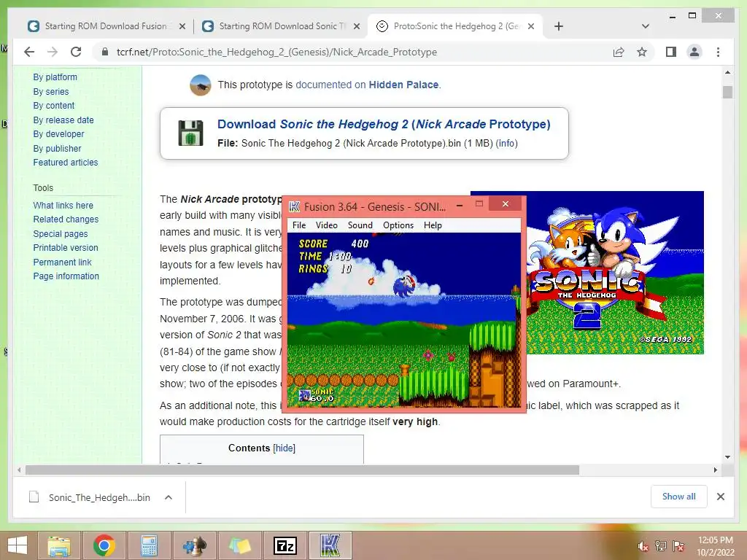Open By developer sidebar link
The height and width of the screenshot is (560, 747).
coord(58,134)
